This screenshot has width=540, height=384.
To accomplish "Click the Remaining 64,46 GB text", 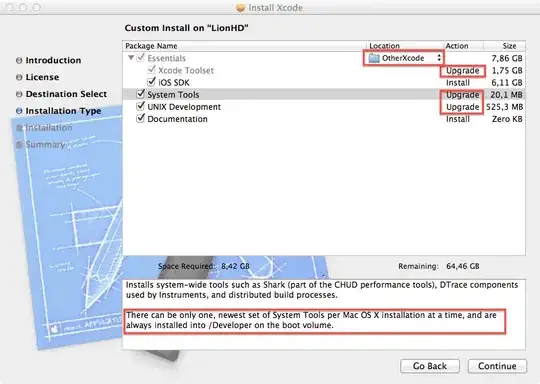I will [x=439, y=266].
